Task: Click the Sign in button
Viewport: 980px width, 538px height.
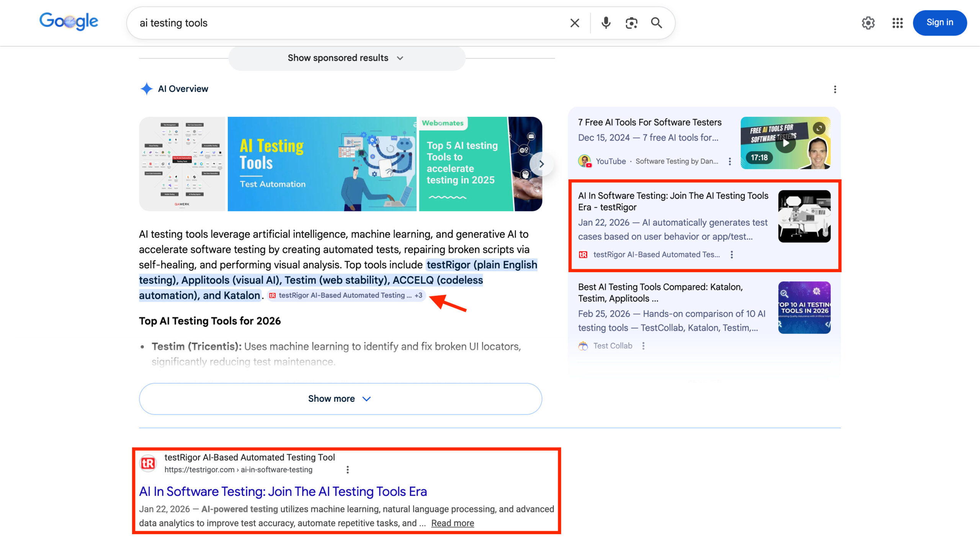Action: tap(939, 23)
